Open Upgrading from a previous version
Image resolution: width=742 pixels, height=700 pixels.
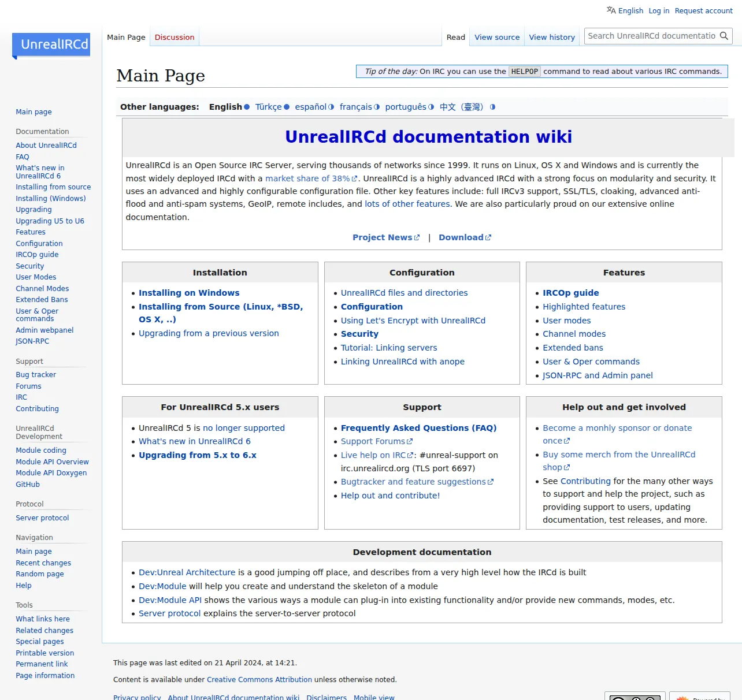(209, 333)
